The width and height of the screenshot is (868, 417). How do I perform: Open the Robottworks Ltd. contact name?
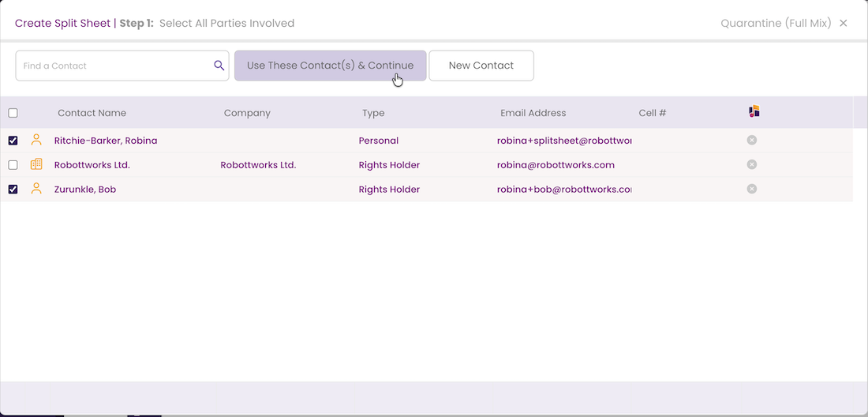coord(92,165)
